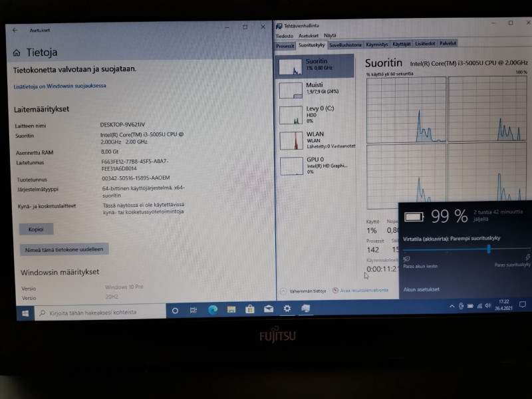Click Windows 10 Pro version text
The image size is (532, 399).
click(x=124, y=287)
